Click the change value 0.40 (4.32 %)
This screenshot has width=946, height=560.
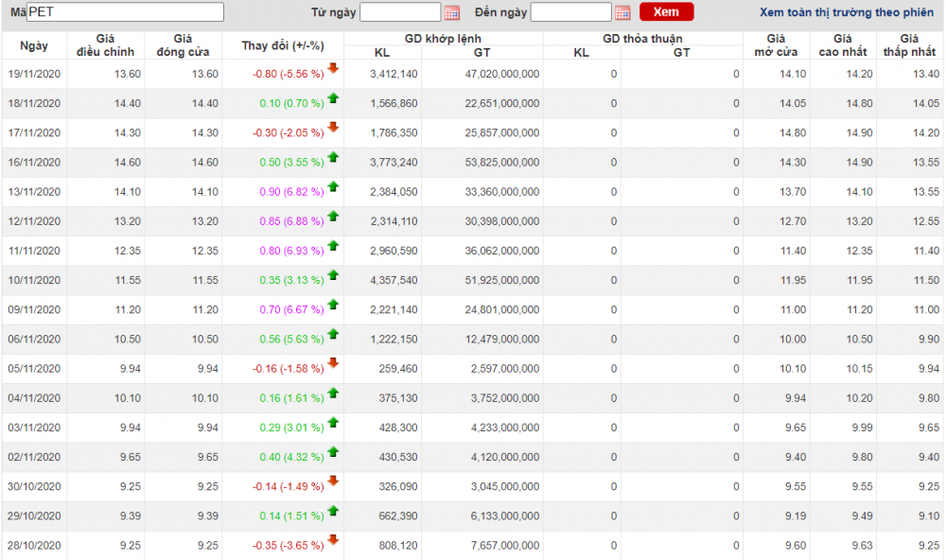point(292,458)
